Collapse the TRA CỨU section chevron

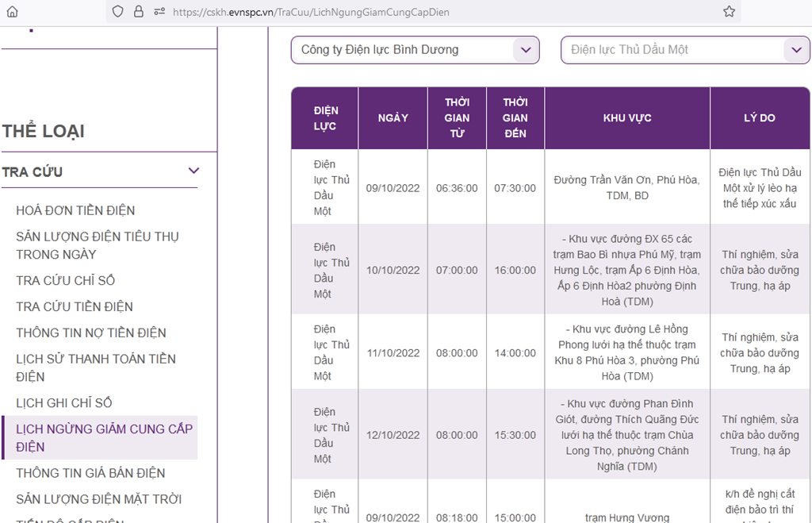coord(193,171)
